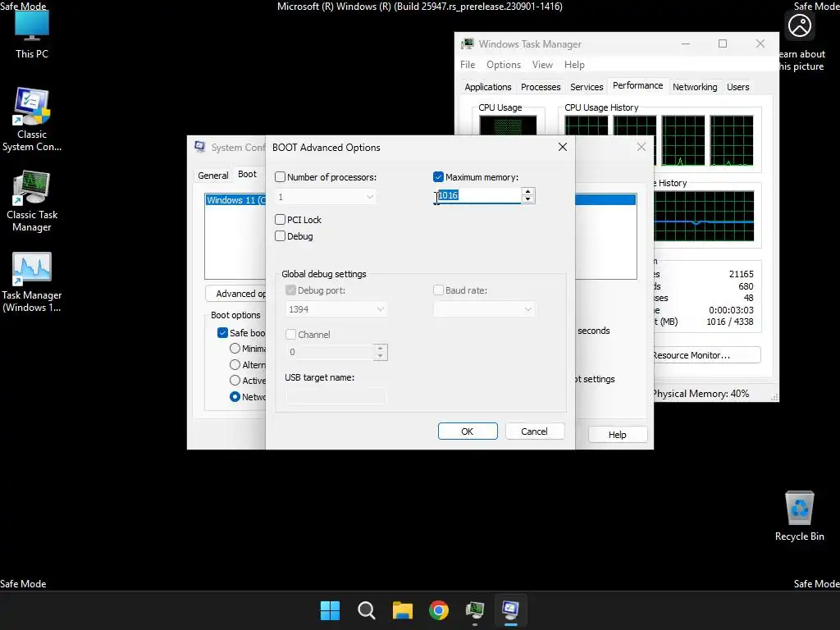Click Maximum memory value field
Image resolution: width=840 pixels, height=630 pixels.
477,195
